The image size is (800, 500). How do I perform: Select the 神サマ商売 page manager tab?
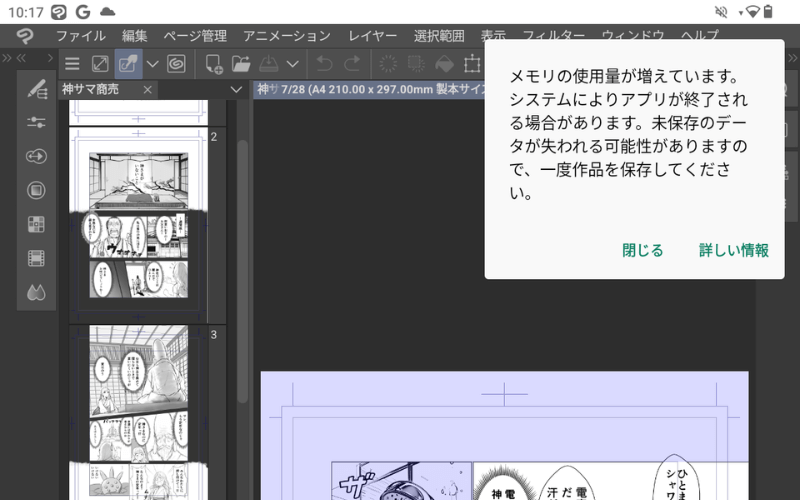[90, 89]
